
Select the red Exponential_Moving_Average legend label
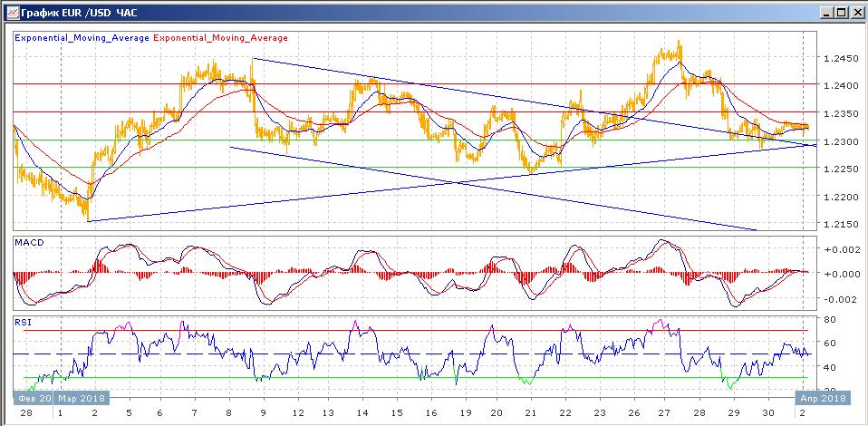220,38
